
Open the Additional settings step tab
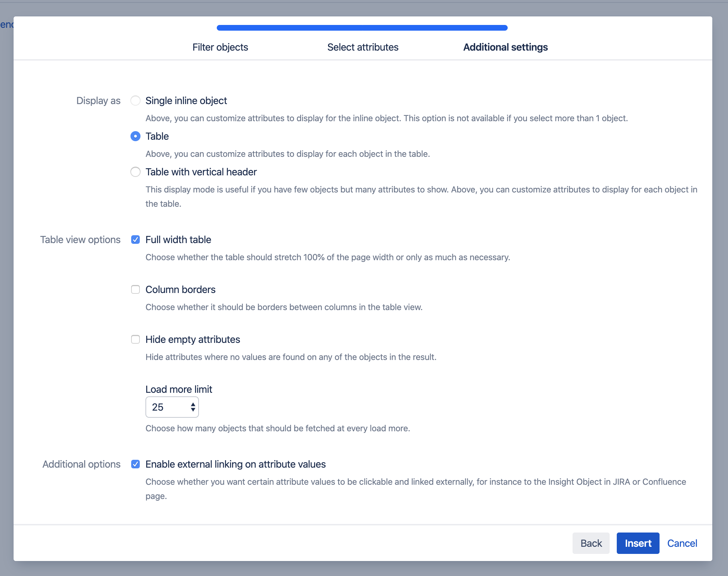pyautogui.click(x=505, y=47)
